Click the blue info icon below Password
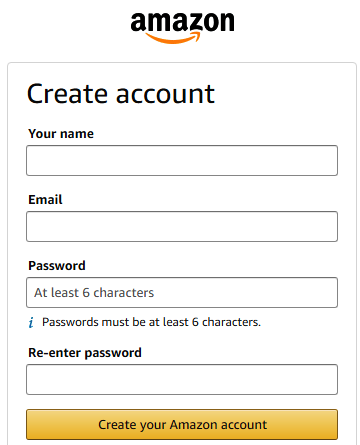Screen dimensions: 360x445 tap(31, 323)
